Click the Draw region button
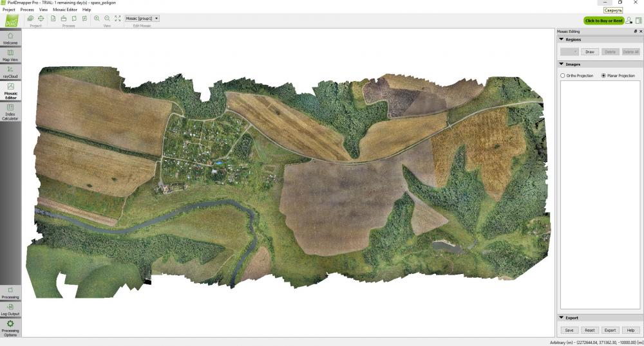Image resolution: width=644 pixels, height=346 pixels. 590,51
